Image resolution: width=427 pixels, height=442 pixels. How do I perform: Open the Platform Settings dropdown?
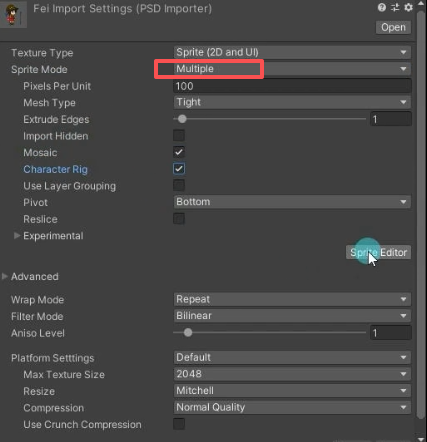pyautogui.click(x=292, y=357)
